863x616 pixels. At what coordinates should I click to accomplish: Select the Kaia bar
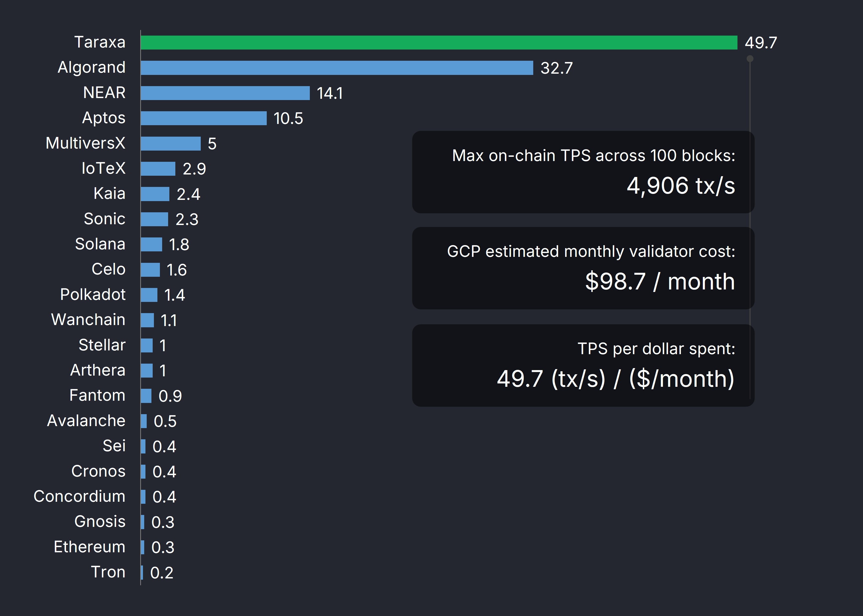[x=155, y=194]
